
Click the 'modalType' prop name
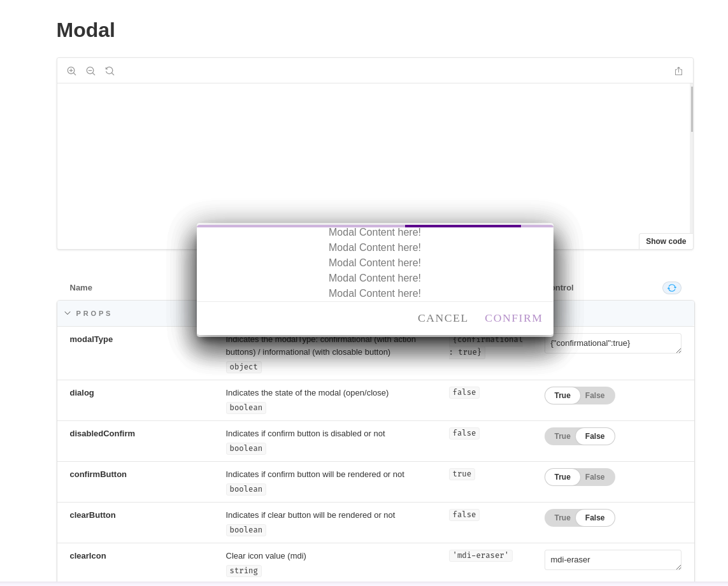point(91,339)
